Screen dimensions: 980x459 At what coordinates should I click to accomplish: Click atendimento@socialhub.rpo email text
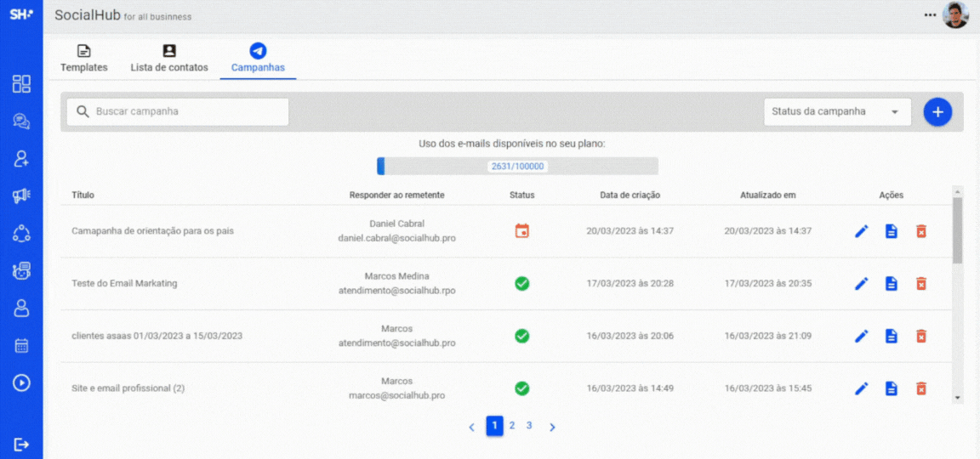tap(397, 291)
